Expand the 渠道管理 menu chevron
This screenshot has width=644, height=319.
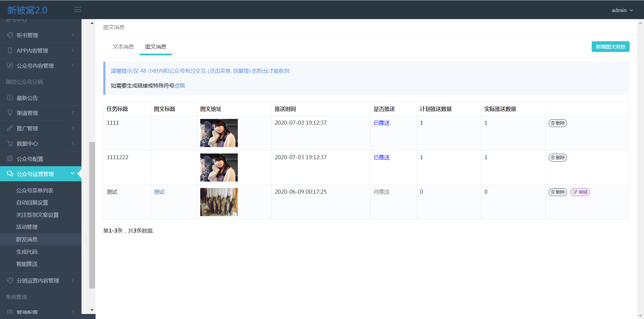[73, 113]
